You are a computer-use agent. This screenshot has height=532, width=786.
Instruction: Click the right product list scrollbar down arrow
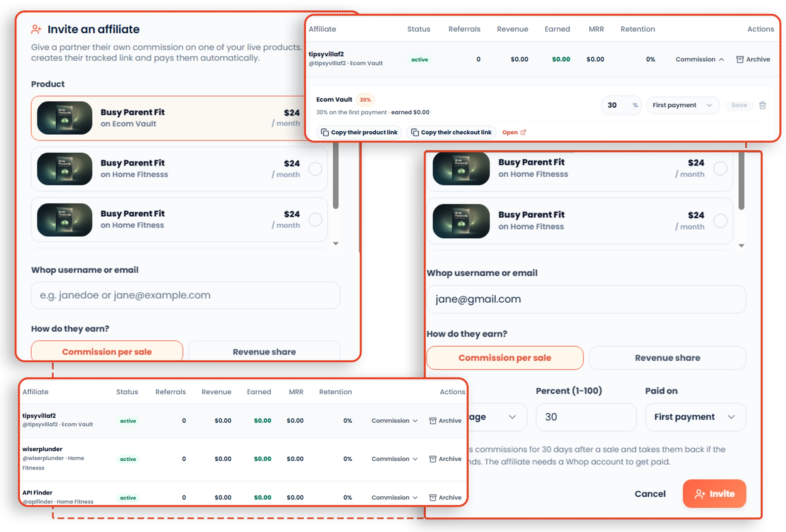pyautogui.click(x=741, y=245)
